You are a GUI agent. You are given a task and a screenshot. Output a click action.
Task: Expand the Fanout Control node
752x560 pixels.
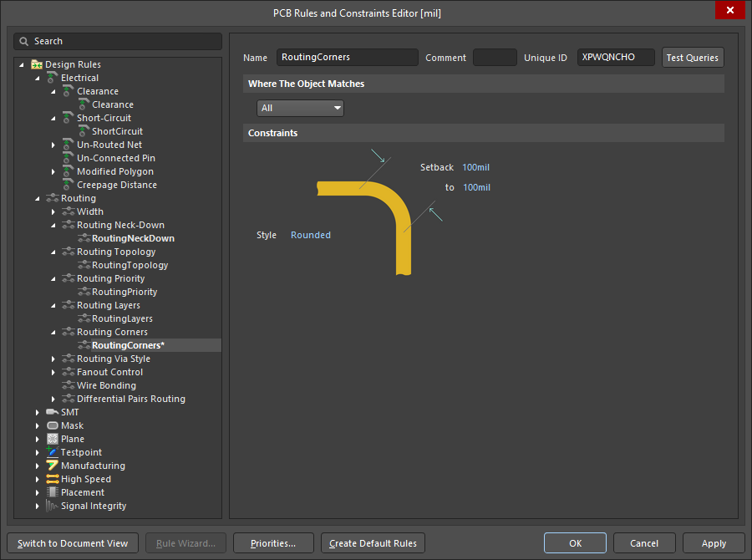[x=53, y=372]
